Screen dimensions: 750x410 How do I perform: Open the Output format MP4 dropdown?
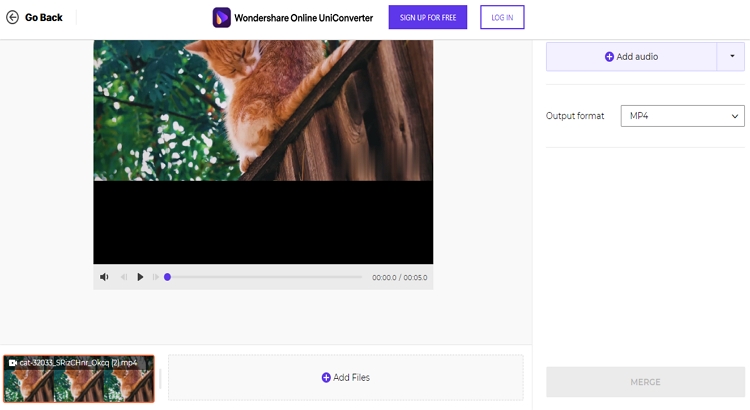tap(683, 116)
